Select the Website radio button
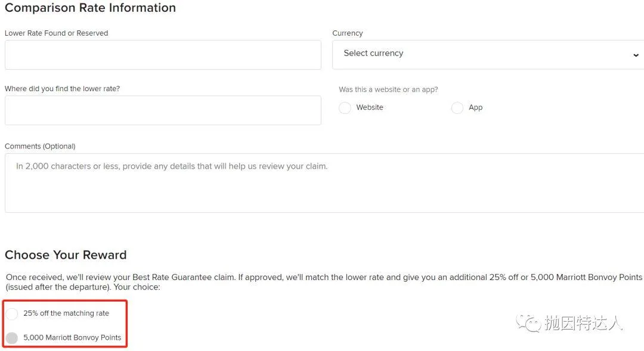Viewport: 644px width, 351px height. point(345,108)
